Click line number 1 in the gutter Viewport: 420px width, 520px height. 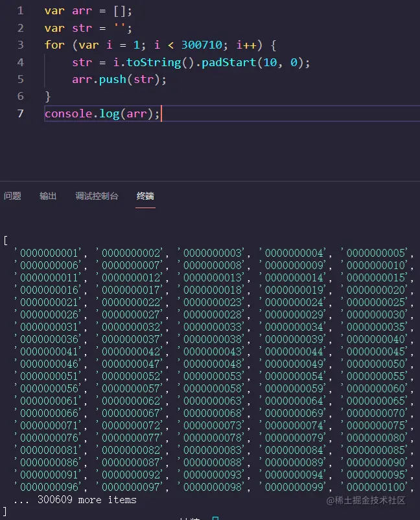click(21, 11)
